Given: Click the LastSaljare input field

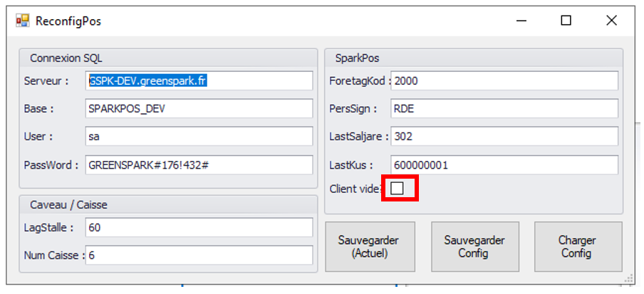Looking at the screenshot, I should pyautogui.click(x=504, y=137).
